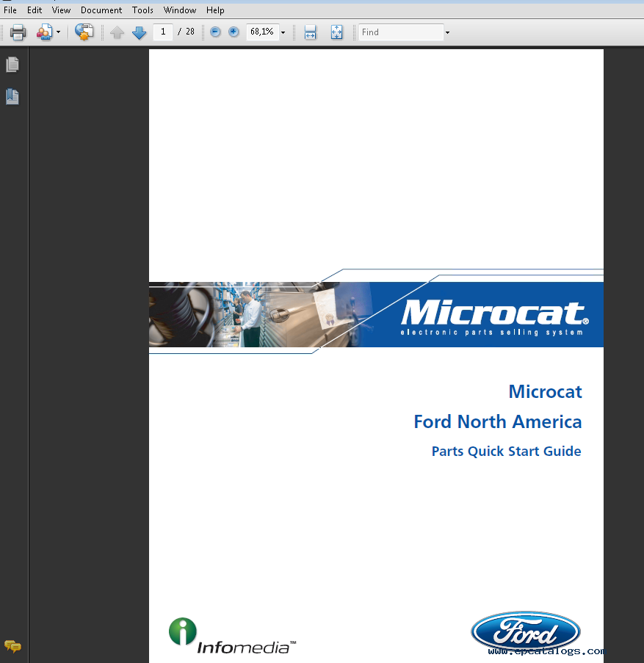Open the zoom level dropdown arrow
The width and height of the screenshot is (644, 663).
283,32
